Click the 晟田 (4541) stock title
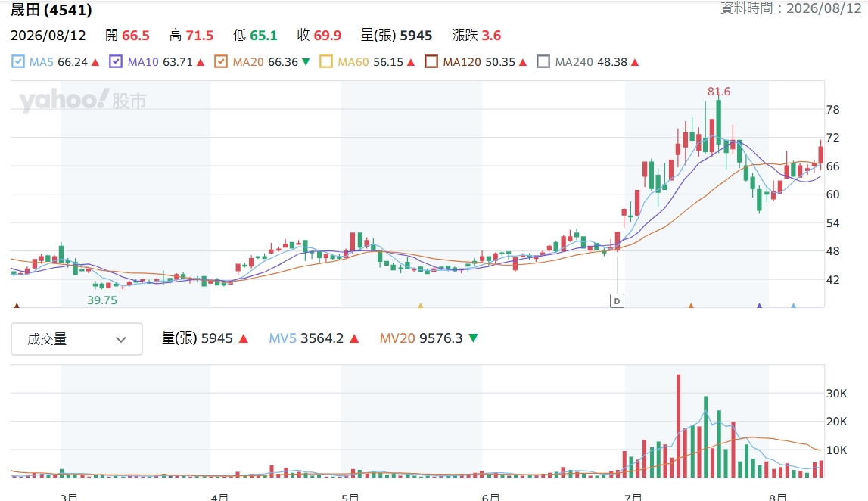Image resolution: width=868 pixels, height=501 pixels. [x=51, y=9]
